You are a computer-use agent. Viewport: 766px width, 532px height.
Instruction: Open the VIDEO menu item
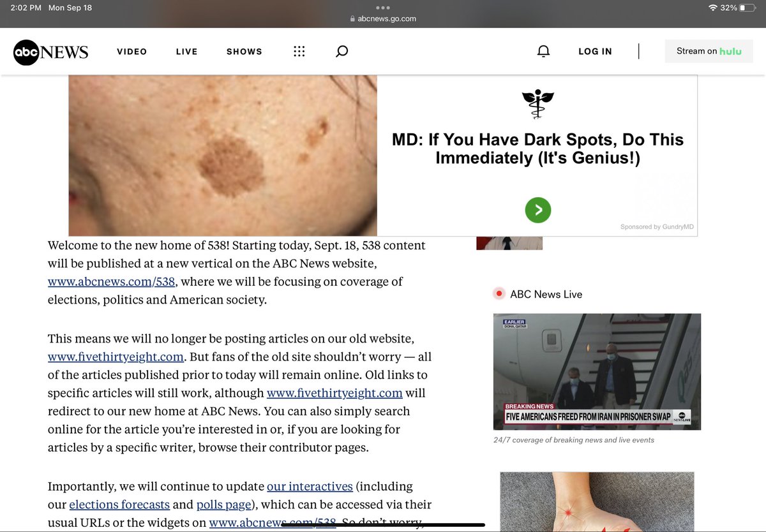tap(131, 52)
